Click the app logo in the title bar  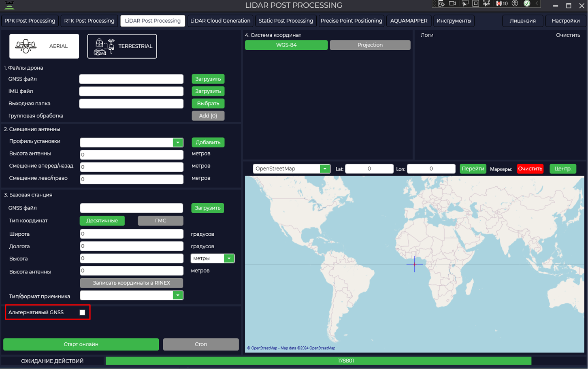pos(9,5)
